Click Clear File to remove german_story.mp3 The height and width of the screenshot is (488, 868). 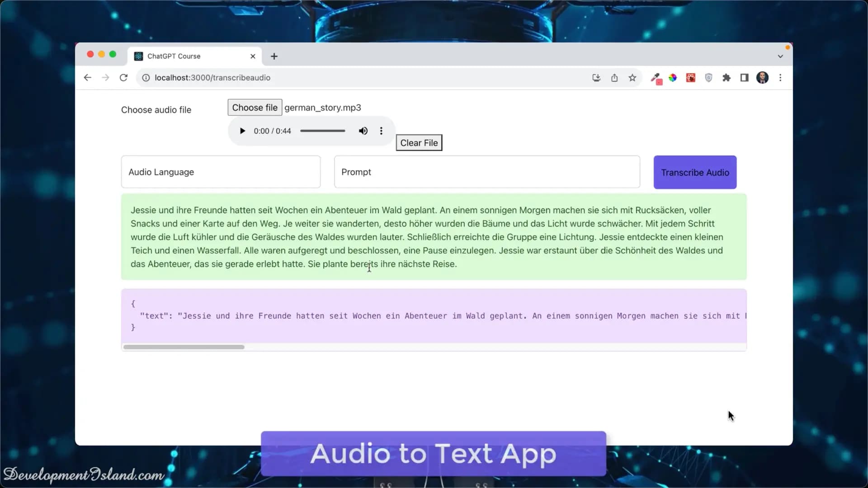click(x=419, y=142)
